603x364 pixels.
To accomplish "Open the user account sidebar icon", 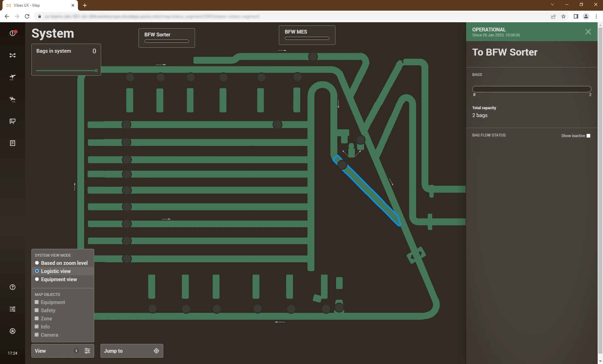I will point(13,331).
